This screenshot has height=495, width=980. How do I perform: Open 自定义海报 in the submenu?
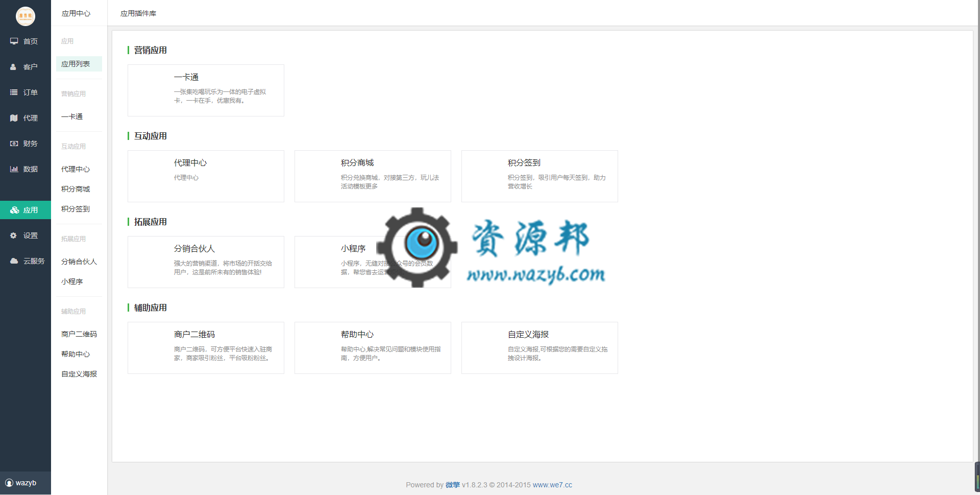[x=79, y=374]
